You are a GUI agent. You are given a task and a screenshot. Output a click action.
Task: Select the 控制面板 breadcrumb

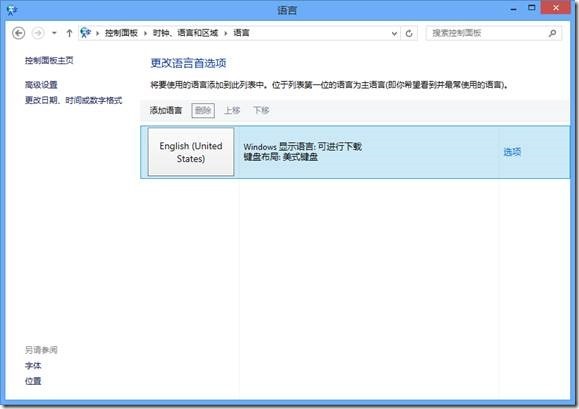[121, 33]
